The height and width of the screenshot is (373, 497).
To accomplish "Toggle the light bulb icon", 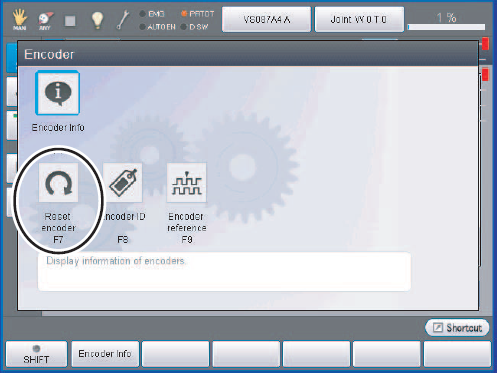I will click(x=97, y=20).
